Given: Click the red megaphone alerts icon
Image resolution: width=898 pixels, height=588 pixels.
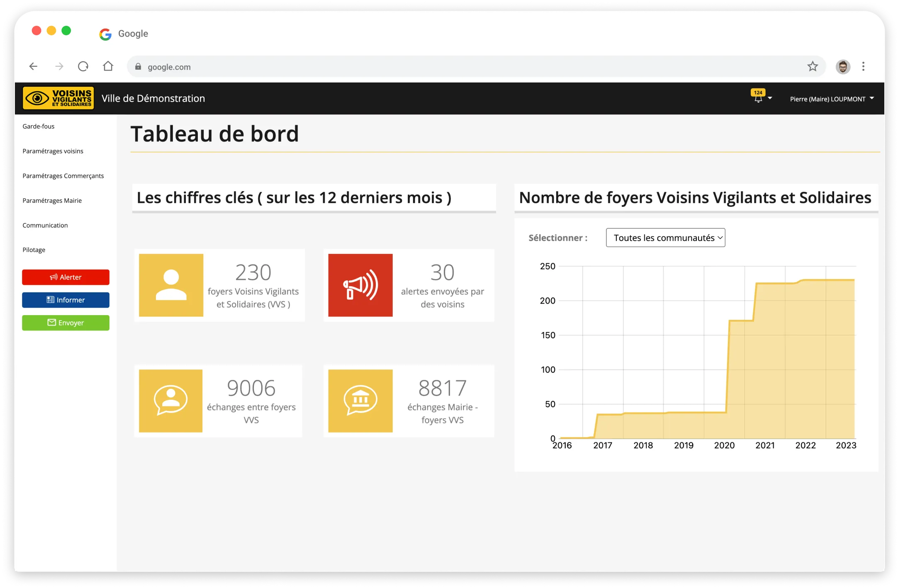Looking at the screenshot, I should tap(360, 285).
